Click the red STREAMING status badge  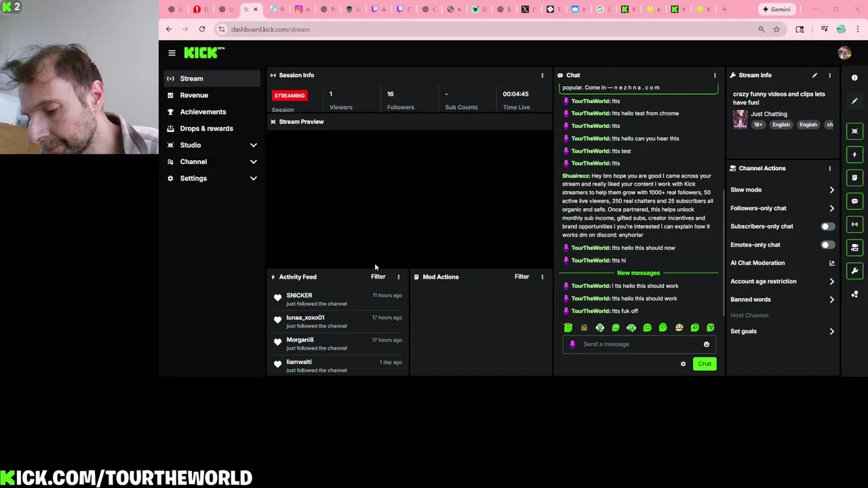(290, 96)
